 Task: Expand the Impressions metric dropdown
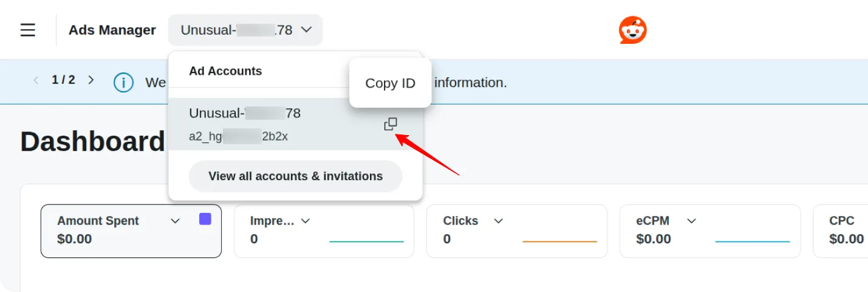pyautogui.click(x=306, y=221)
